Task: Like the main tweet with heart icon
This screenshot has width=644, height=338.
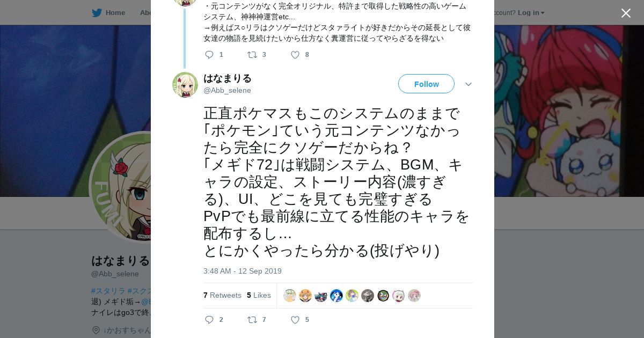Action: 295,320
